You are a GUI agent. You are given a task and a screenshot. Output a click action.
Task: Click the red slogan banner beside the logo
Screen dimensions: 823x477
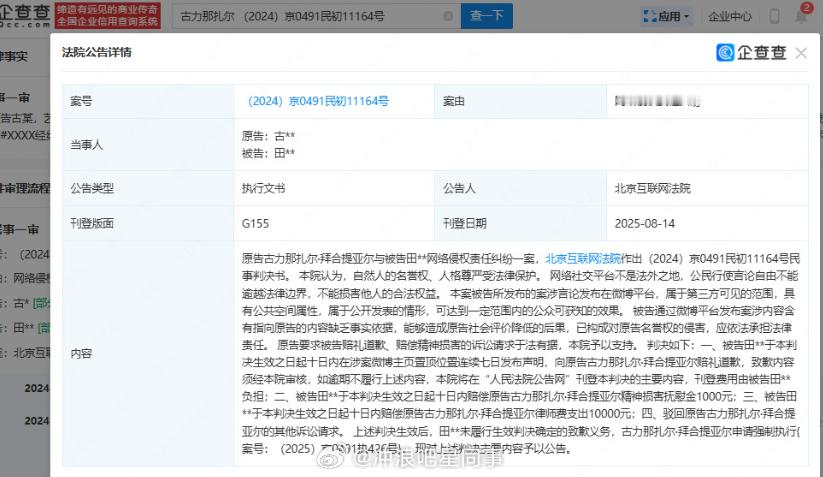click(x=108, y=16)
